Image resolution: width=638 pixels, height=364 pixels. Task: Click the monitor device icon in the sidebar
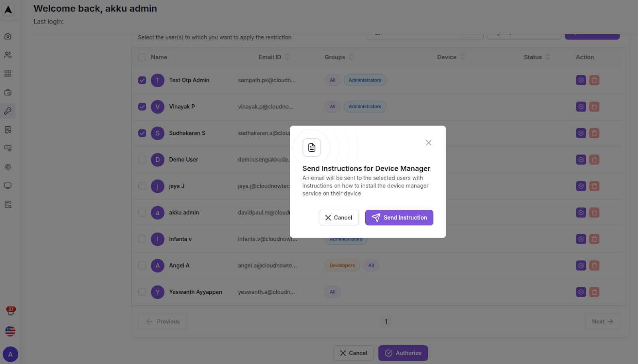[8, 186]
